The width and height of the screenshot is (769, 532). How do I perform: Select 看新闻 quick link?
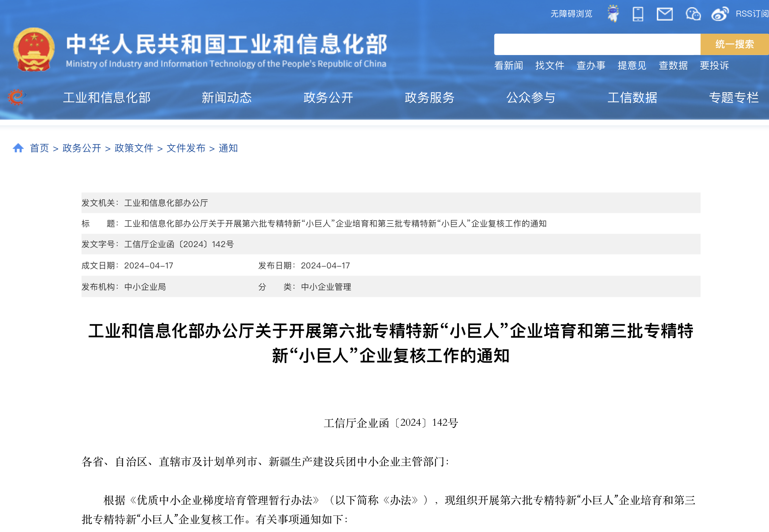tap(508, 65)
